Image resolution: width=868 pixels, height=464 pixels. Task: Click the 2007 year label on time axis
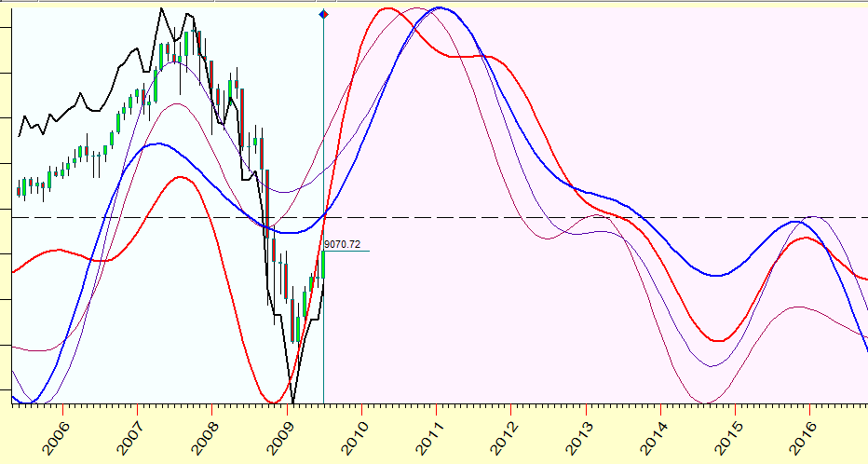(x=130, y=437)
